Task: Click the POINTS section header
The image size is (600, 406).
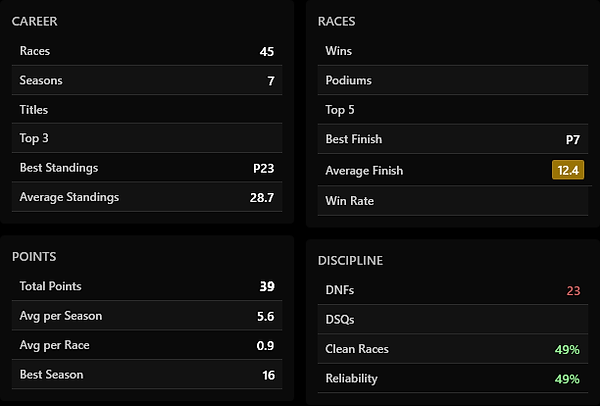Action: 34,257
